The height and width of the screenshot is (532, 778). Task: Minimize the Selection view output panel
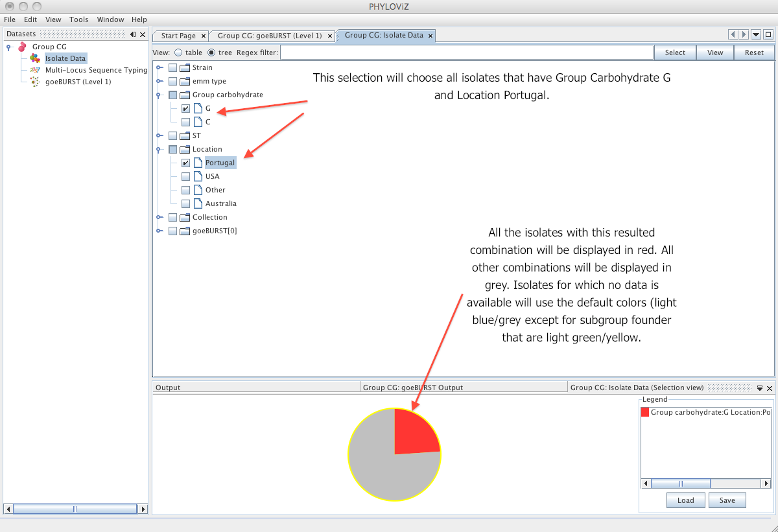coord(760,388)
